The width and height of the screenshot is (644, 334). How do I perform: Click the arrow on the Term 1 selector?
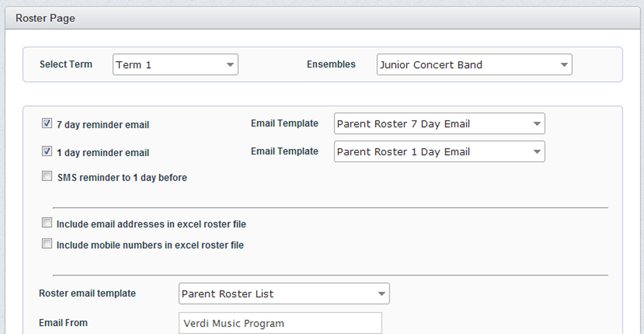coord(230,65)
